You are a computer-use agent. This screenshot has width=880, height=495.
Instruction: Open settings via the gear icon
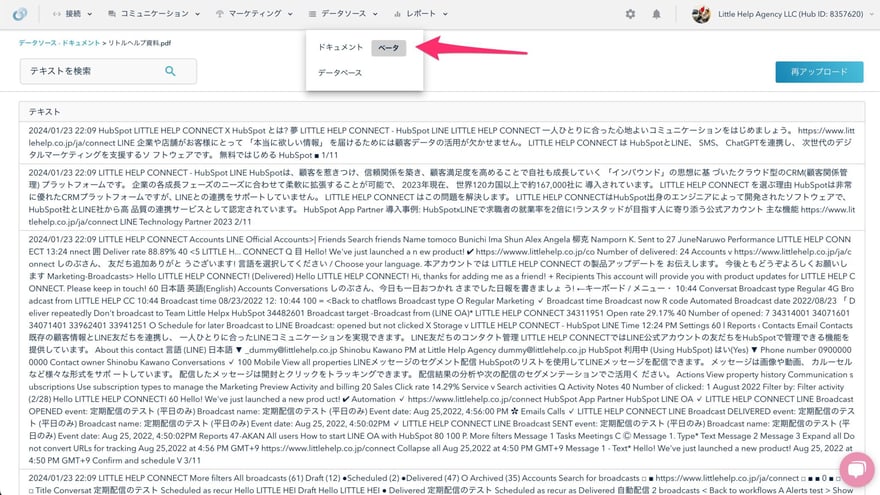point(630,14)
